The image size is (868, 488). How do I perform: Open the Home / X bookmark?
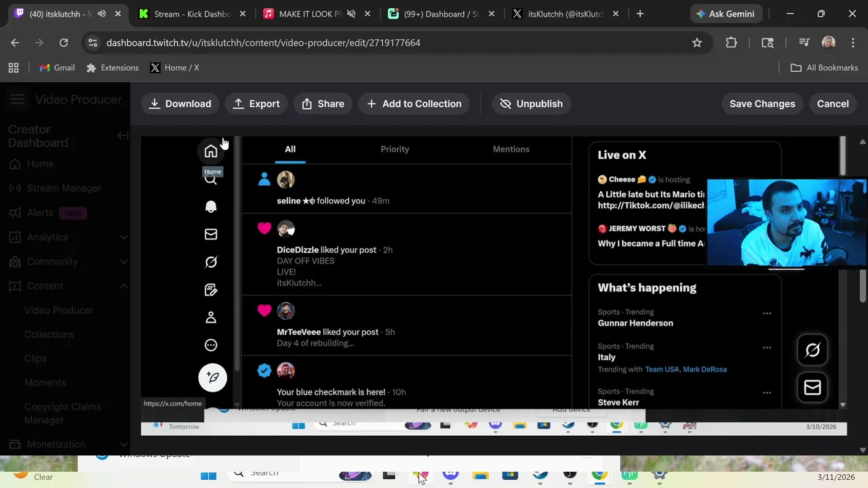[x=174, y=68]
